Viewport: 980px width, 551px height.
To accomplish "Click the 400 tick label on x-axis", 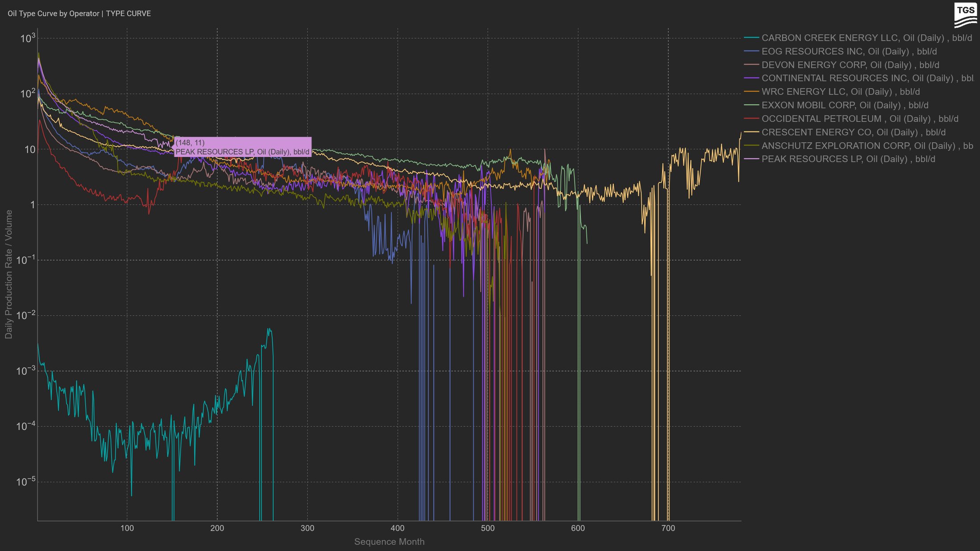I will pos(397,528).
